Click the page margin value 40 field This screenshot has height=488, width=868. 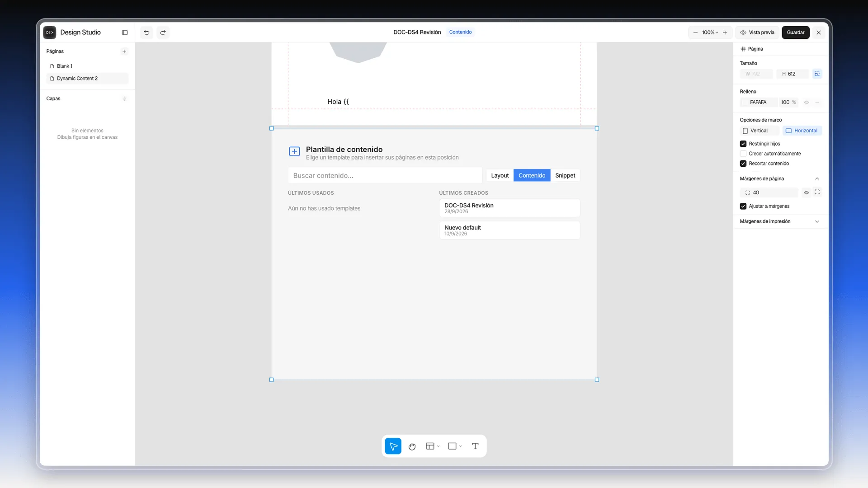tap(769, 192)
